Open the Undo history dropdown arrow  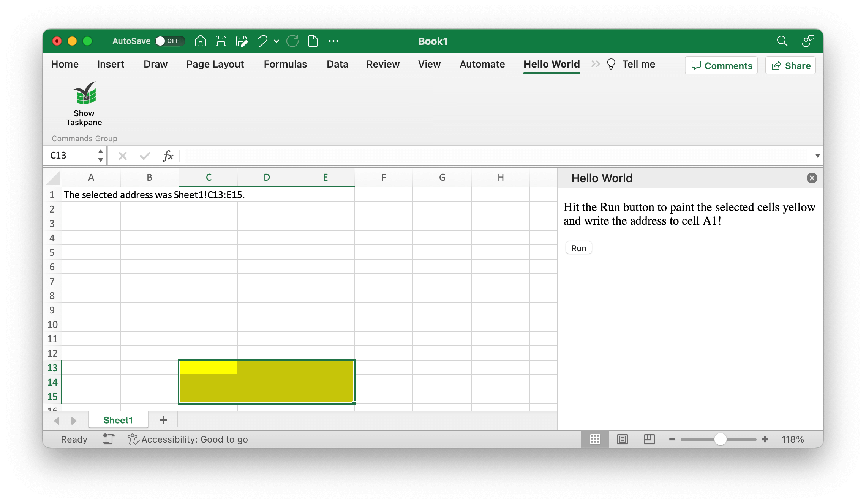277,41
